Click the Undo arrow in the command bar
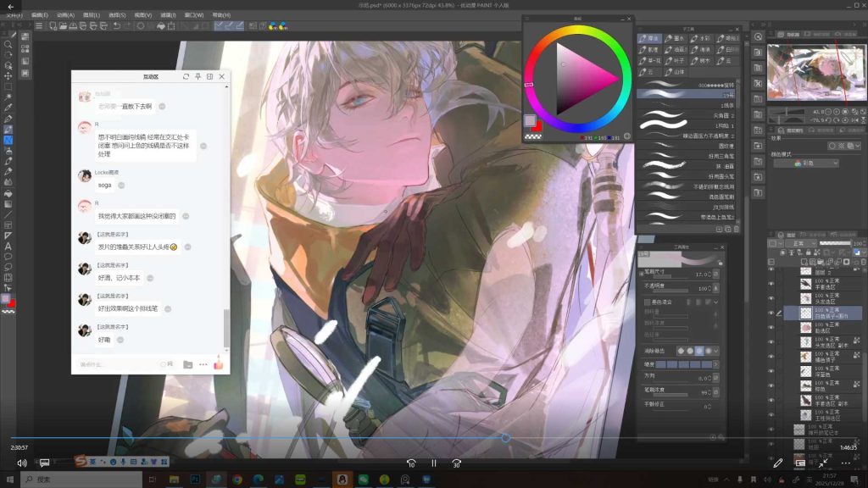Viewport: 868px width, 488px height. pyautogui.click(x=117, y=26)
